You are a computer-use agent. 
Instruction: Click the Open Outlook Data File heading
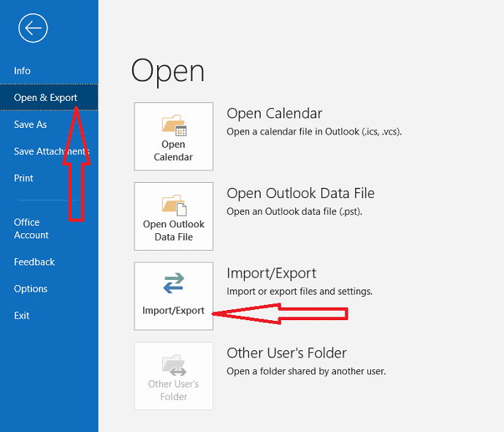(300, 193)
